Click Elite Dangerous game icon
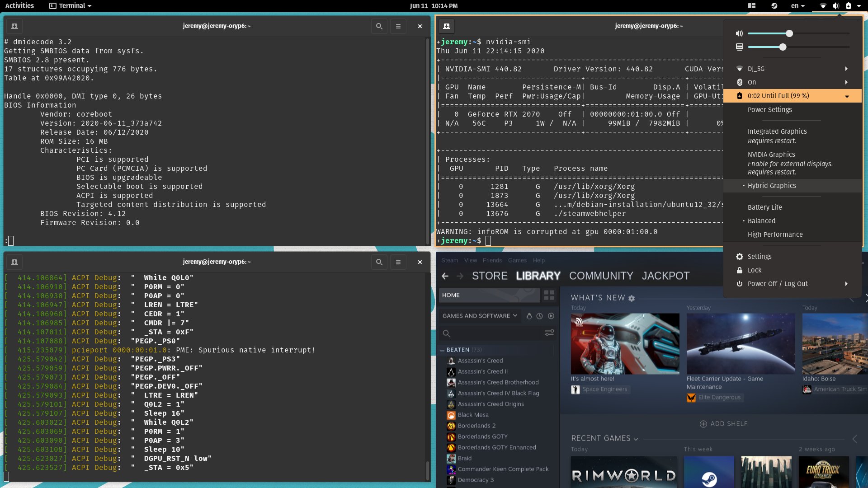 [x=691, y=398]
